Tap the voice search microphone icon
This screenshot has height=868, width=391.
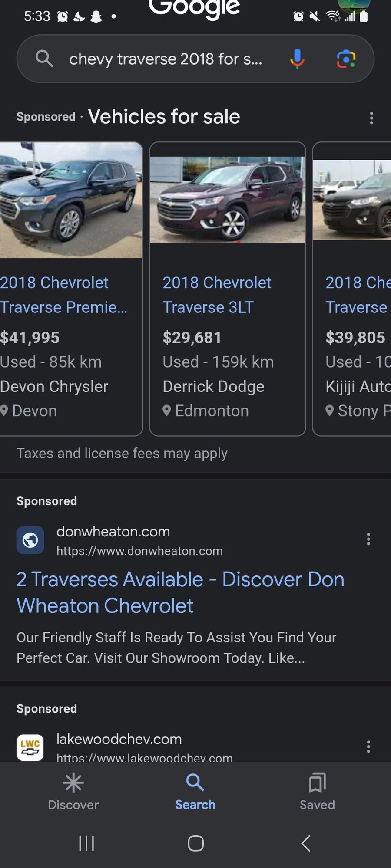[297, 59]
